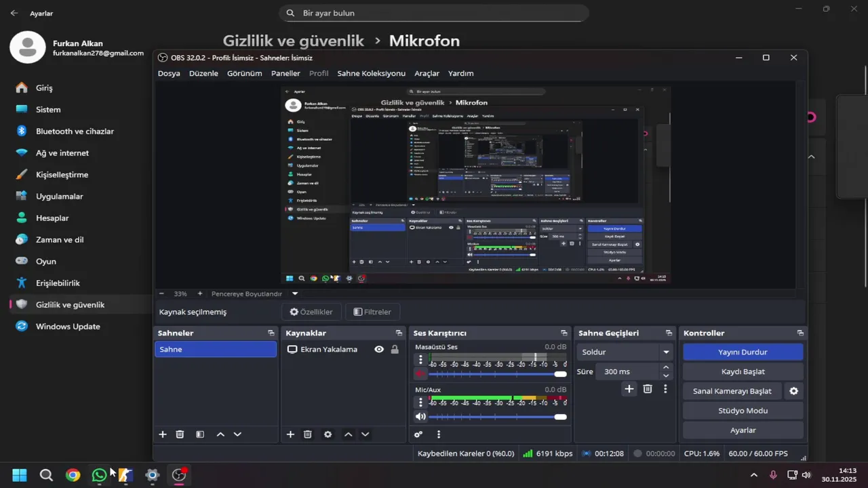Open Google Chrome from taskbar
This screenshot has height=488, width=868.
coord(73,475)
